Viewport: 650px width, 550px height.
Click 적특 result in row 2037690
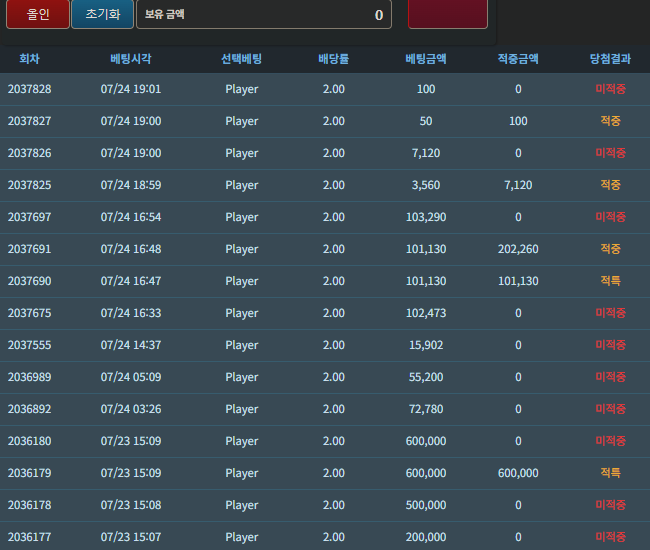pos(610,281)
